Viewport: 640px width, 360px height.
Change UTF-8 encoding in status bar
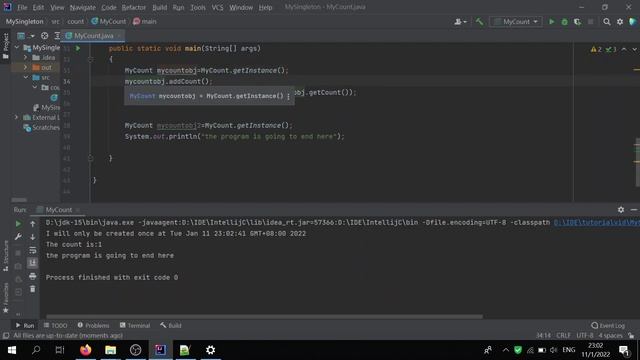coord(584,336)
